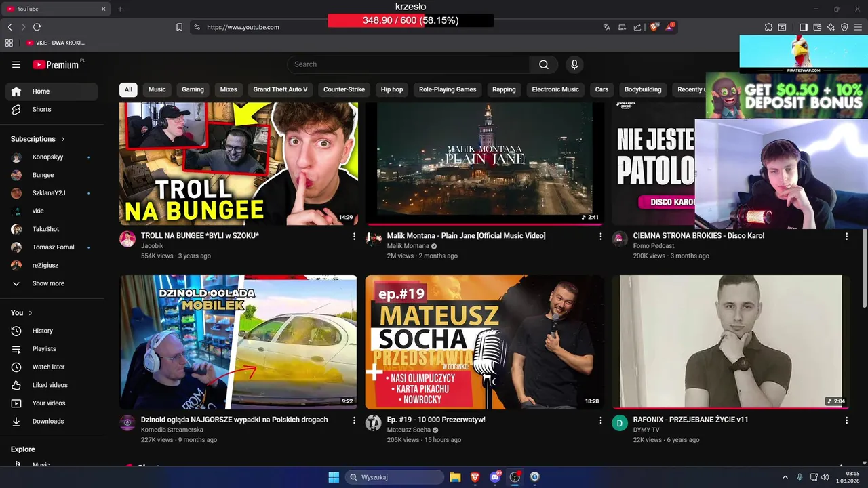Open Brave Rewards triangle icon
The width and height of the screenshot is (868, 488).
point(670,27)
